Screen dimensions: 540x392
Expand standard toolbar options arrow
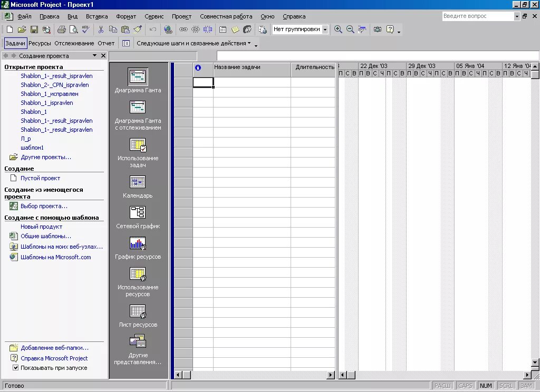coord(399,32)
